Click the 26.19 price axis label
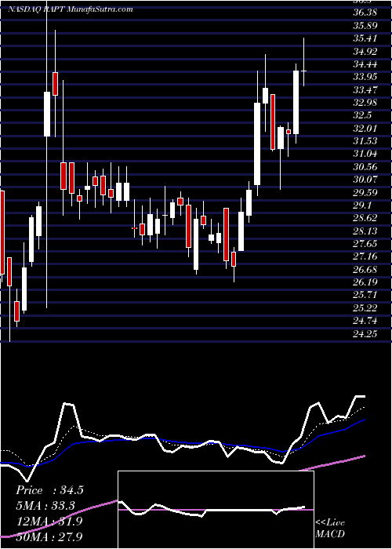 [365, 282]
